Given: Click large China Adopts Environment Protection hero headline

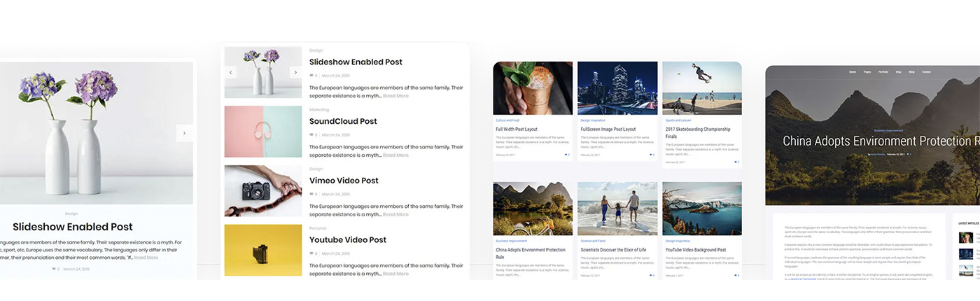Looking at the screenshot, I should pos(881,141).
